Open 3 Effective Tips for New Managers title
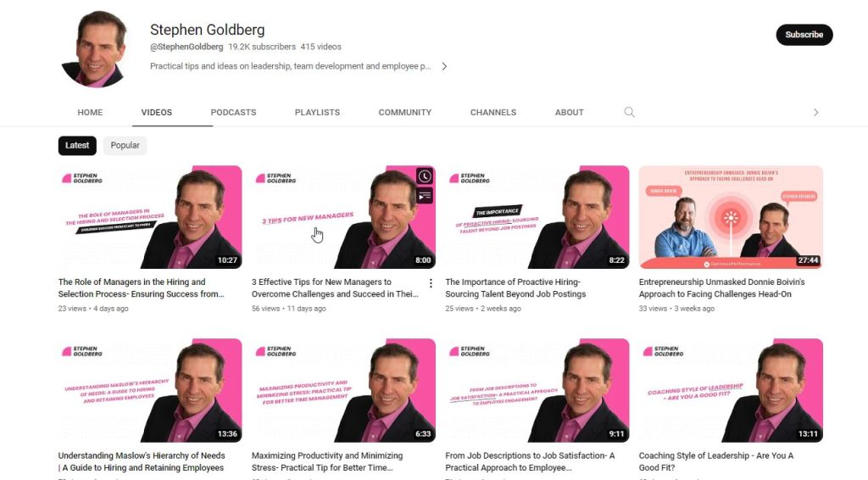868x480 pixels. point(335,287)
